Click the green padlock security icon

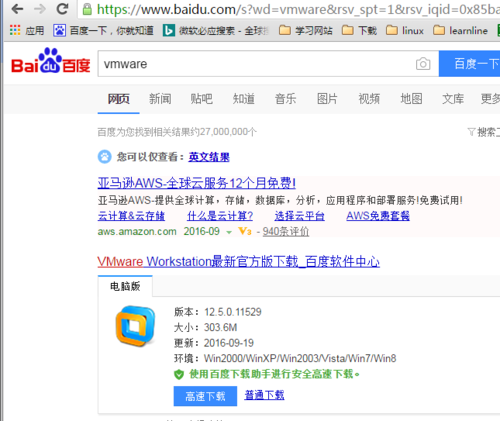(x=87, y=9)
